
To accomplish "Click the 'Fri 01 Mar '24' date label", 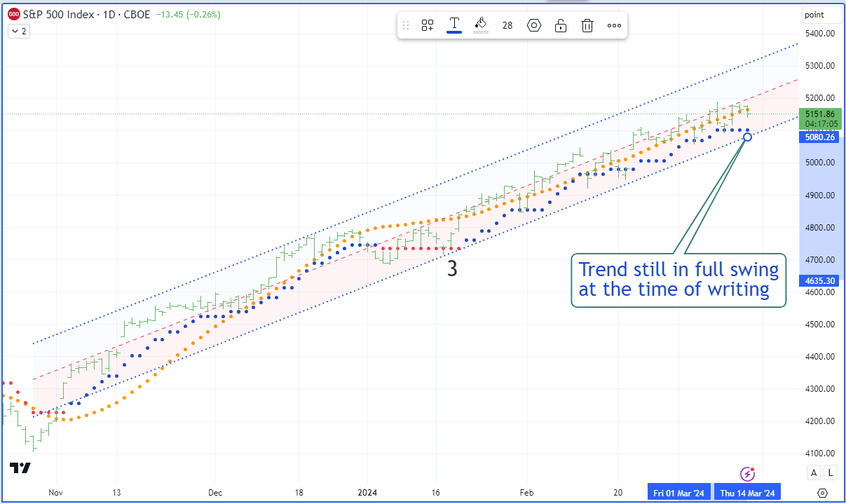I will pyautogui.click(x=680, y=491).
